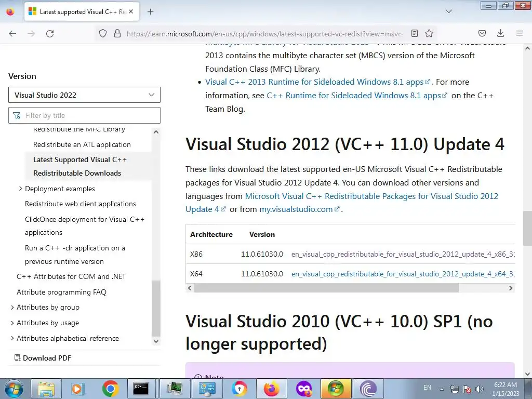Open Visual C++ 2013 Runtime for Sideloaded apps link
Image resolution: width=532 pixels, height=399 pixels.
tap(317, 82)
